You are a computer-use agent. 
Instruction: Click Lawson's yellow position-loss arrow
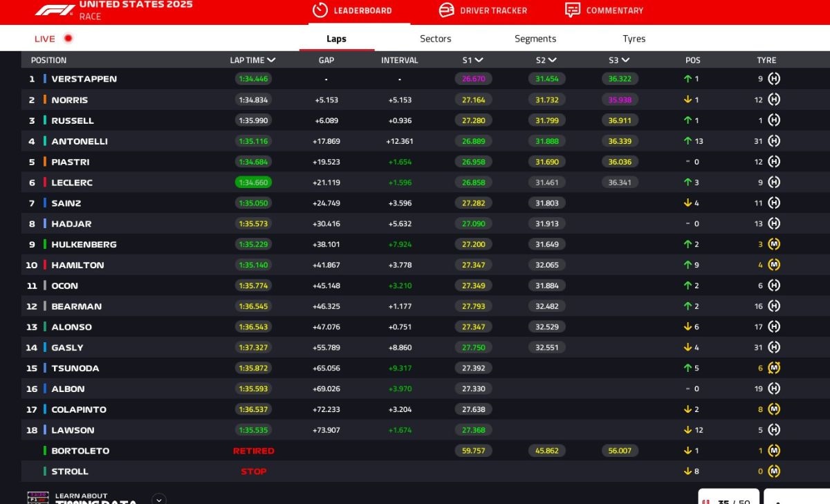(688, 430)
